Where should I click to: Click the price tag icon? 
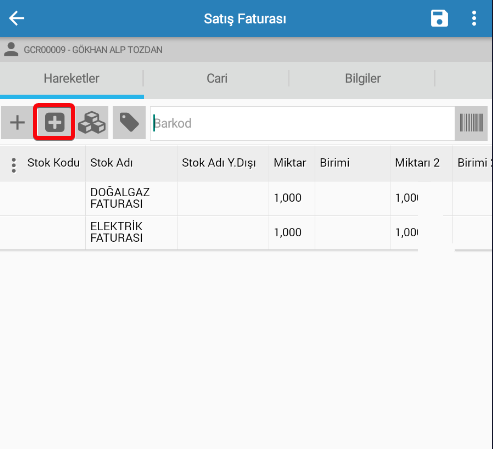[129, 123]
